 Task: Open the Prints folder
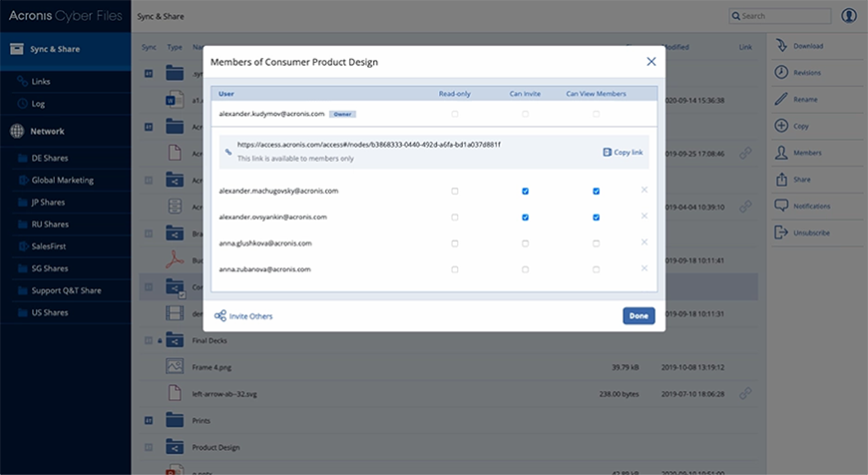click(201, 421)
